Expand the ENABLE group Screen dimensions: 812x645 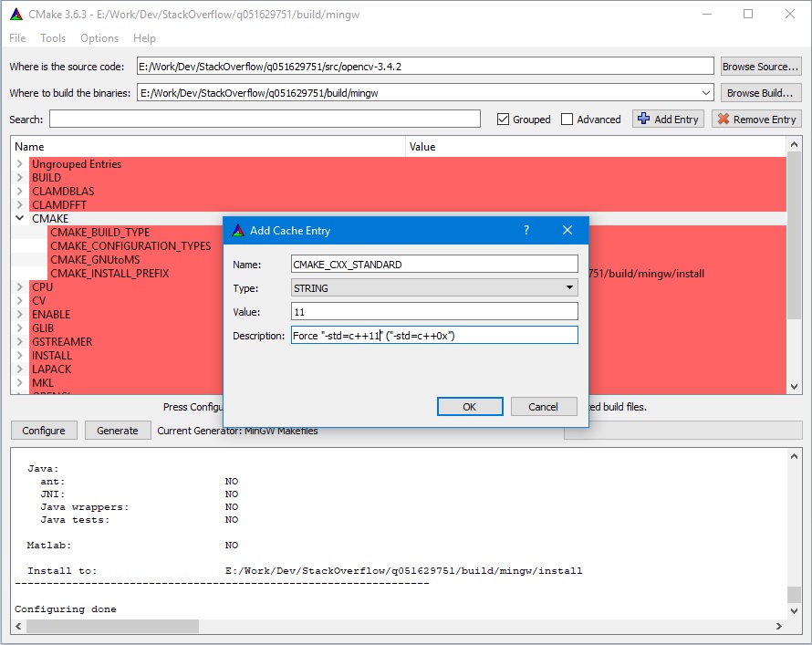[x=20, y=314]
